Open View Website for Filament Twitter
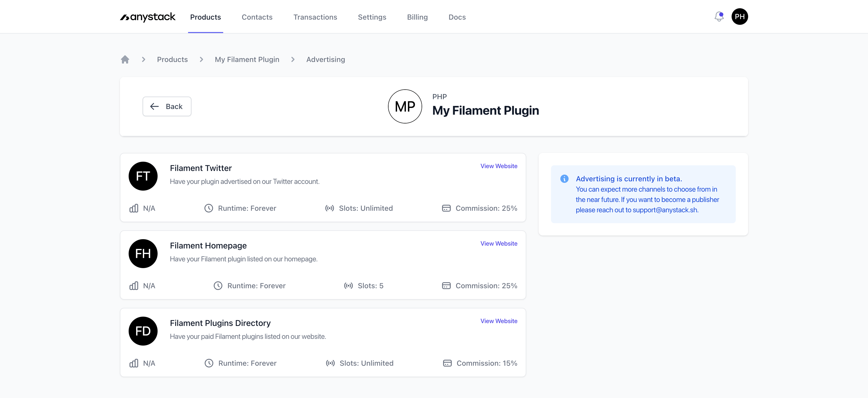This screenshot has height=398, width=868. click(x=499, y=166)
